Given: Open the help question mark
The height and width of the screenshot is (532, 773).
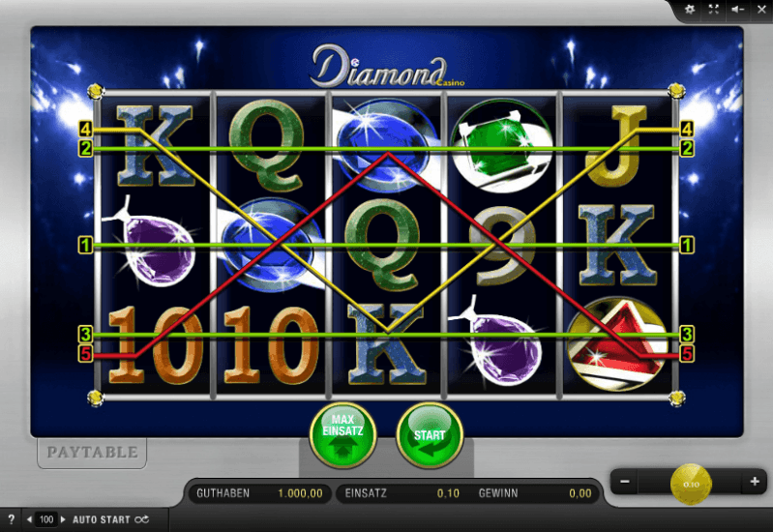Looking at the screenshot, I should [11, 518].
